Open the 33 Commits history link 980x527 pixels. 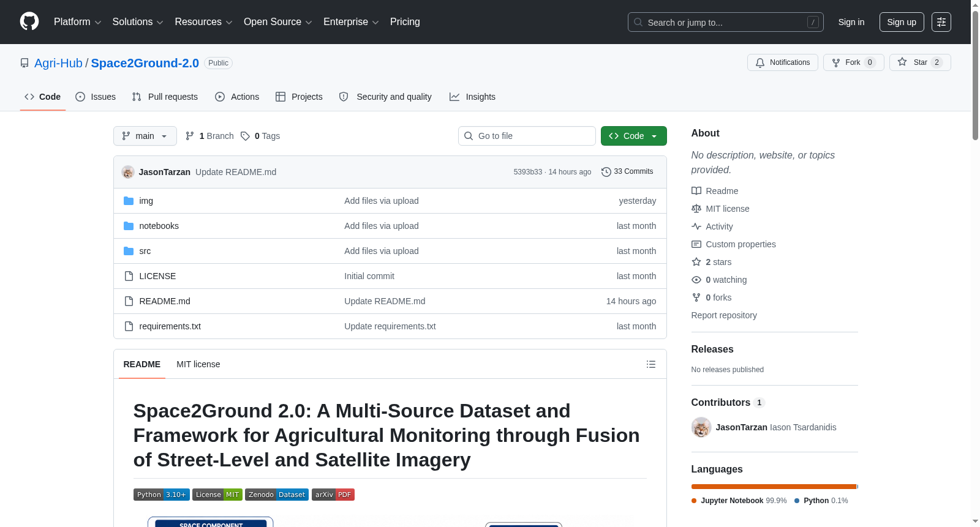627,172
